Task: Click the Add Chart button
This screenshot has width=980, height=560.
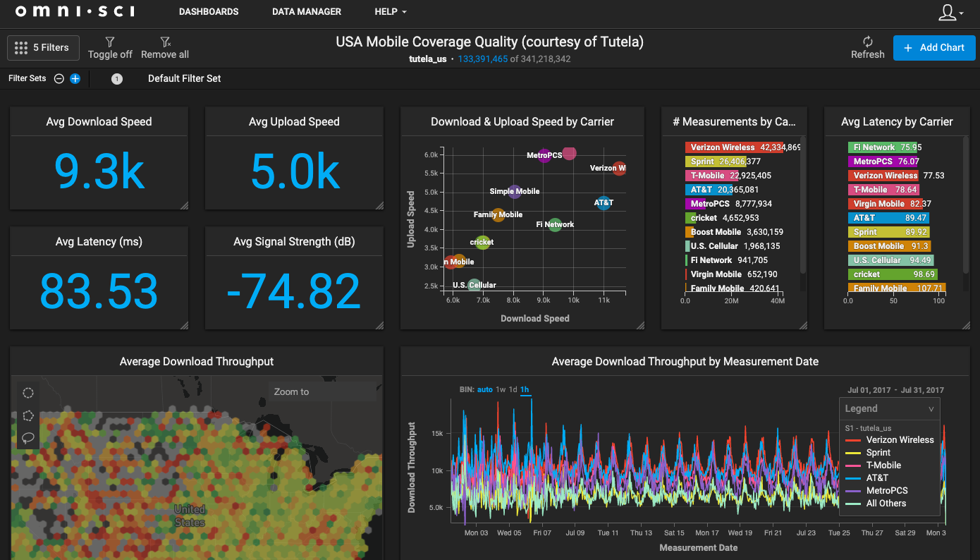Action: (x=933, y=47)
